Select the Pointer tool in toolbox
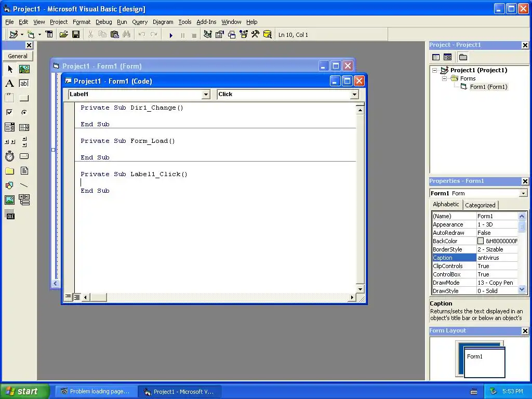532x399 pixels. 10,69
